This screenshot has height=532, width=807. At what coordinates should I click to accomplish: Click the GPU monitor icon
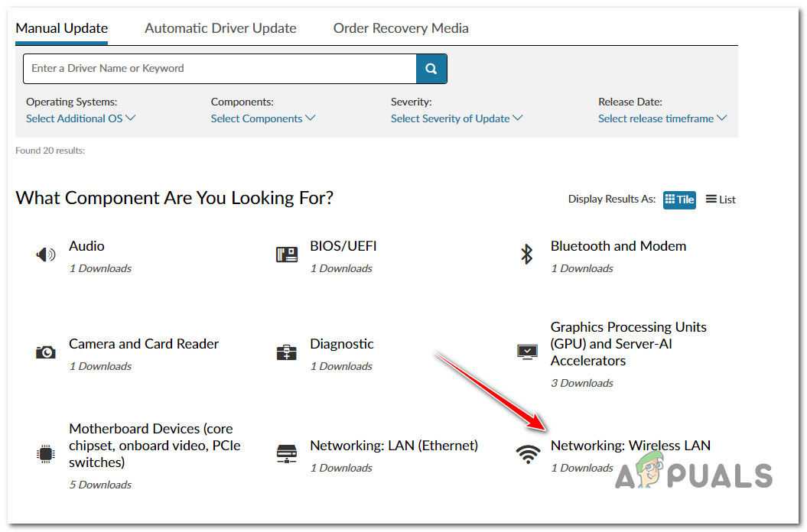point(527,352)
